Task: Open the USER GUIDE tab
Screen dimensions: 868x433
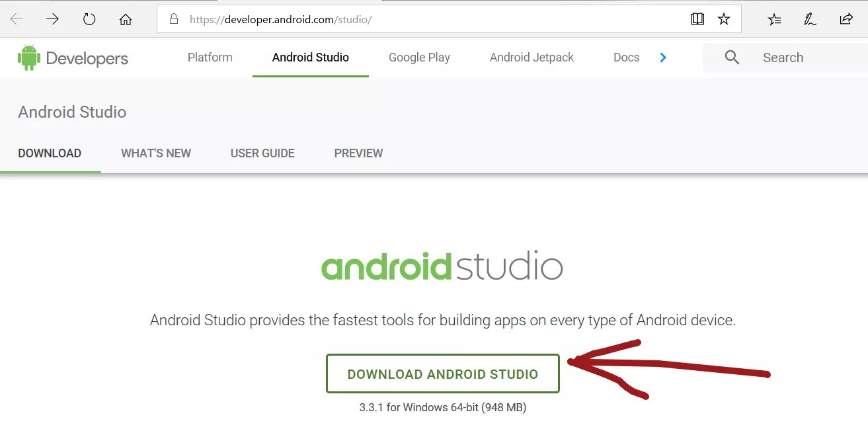Action: click(x=262, y=153)
